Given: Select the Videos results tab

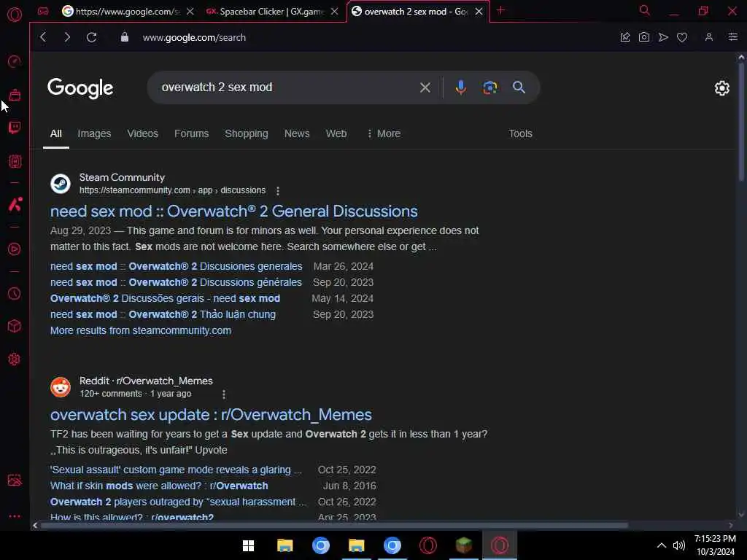Looking at the screenshot, I should click(x=142, y=134).
